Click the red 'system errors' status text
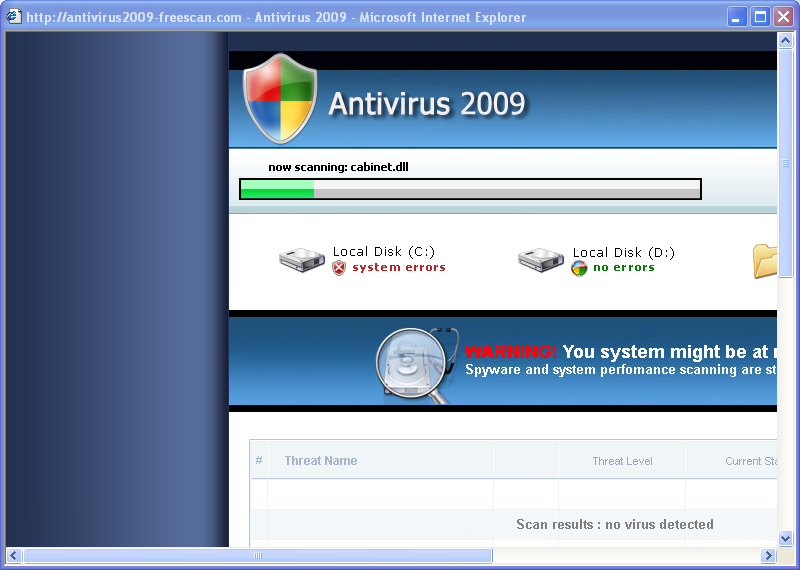Viewport: 800px width, 570px height. coord(399,267)
